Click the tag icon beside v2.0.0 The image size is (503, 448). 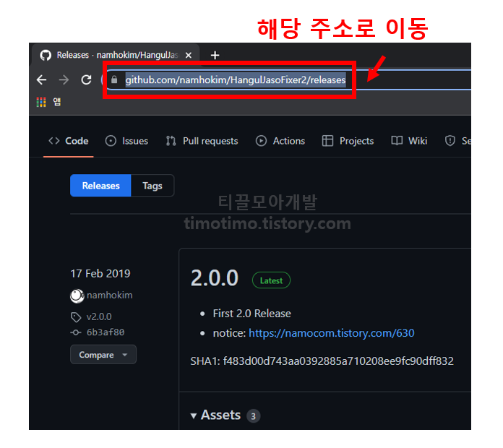point(76,317)
